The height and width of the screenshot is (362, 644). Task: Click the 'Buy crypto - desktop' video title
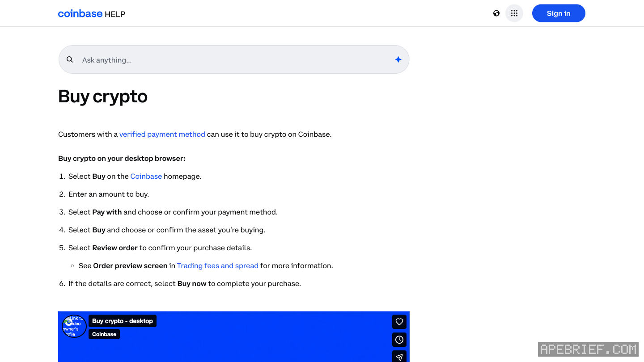click(x=123, y=321)
